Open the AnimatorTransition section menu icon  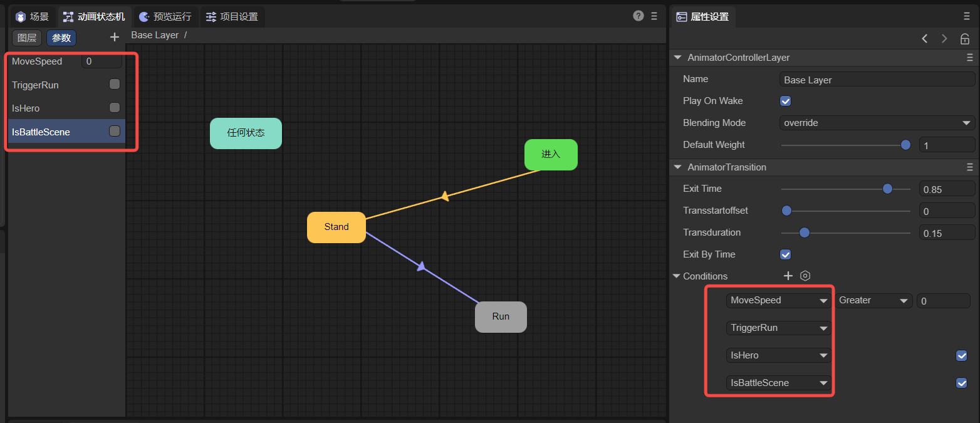[x=969, y=167]
